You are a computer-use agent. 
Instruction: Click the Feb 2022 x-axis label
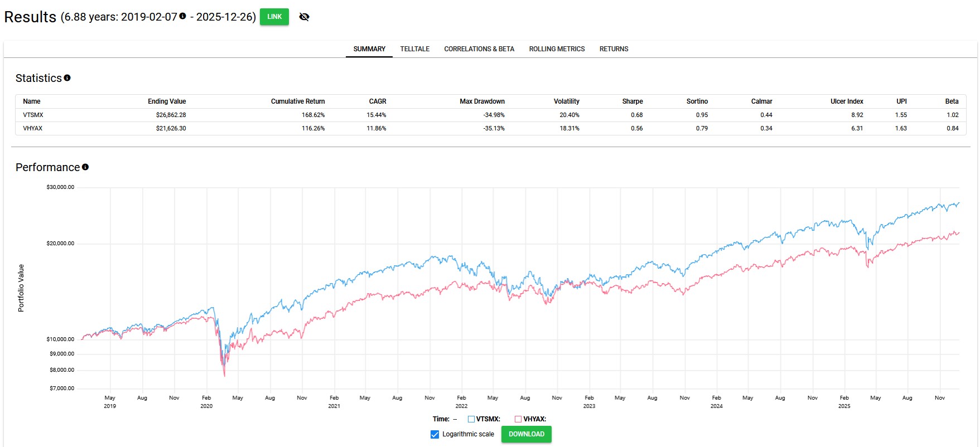(x=461, y=402)
